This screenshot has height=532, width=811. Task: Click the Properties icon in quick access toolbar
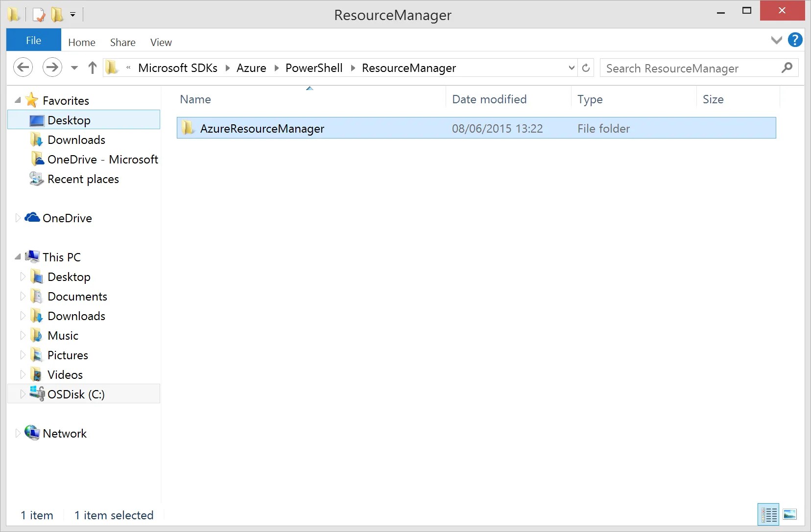pyautogui.click(x=38, y=15)
